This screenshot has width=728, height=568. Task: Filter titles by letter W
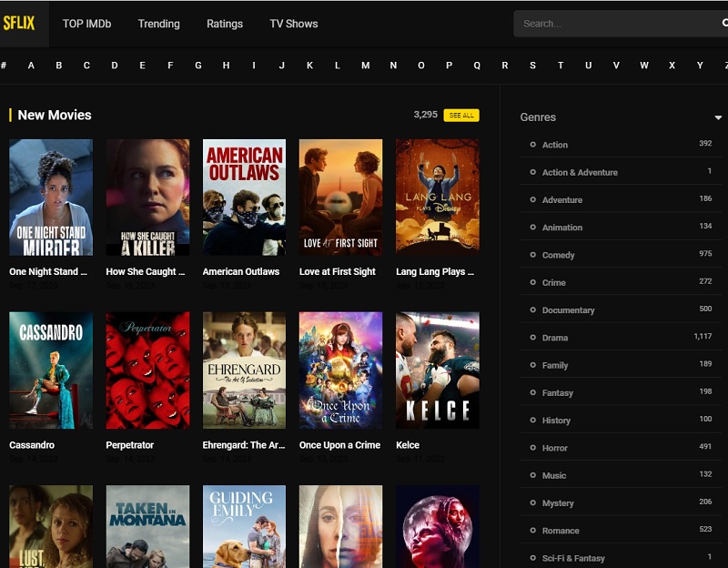point(644,66)
